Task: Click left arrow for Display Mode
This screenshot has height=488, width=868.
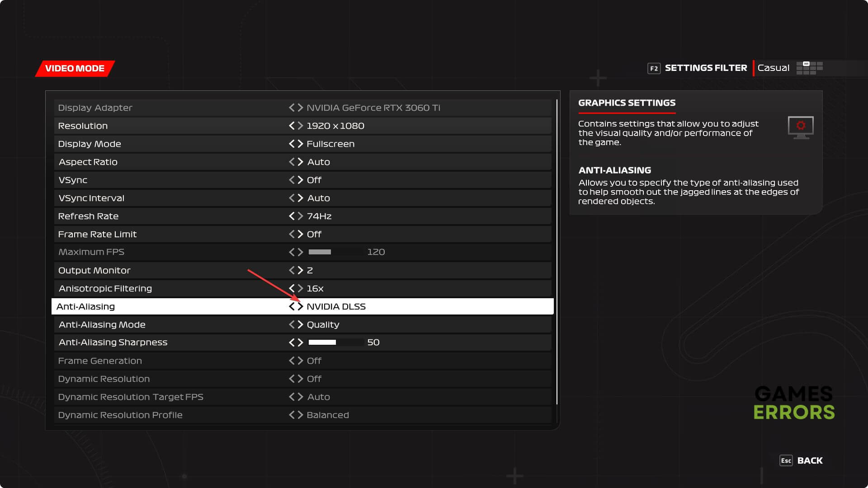Action: point(292,144)
